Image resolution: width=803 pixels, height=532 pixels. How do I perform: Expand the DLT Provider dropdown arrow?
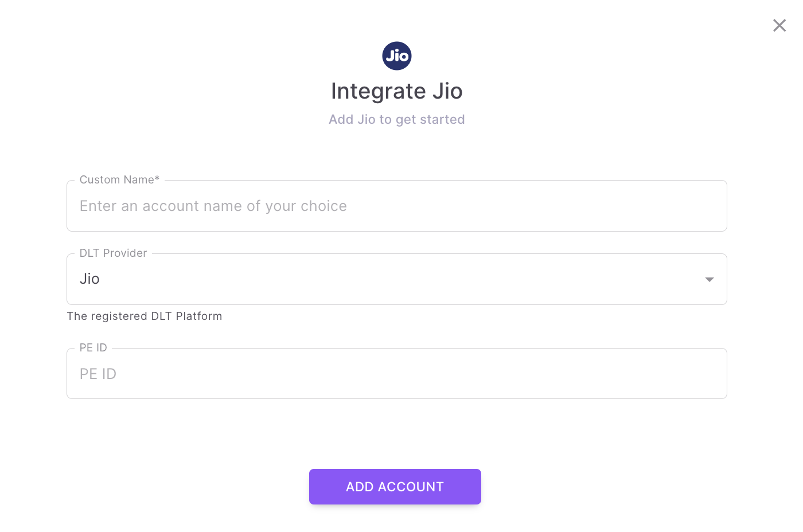(710, 279)
